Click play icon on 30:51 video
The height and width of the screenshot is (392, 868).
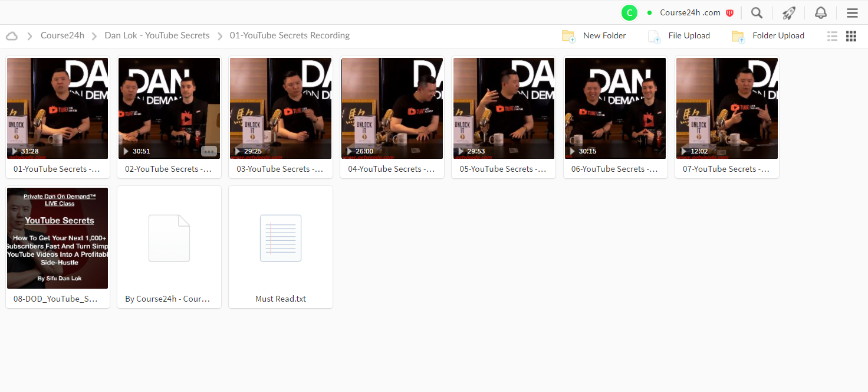125,151
